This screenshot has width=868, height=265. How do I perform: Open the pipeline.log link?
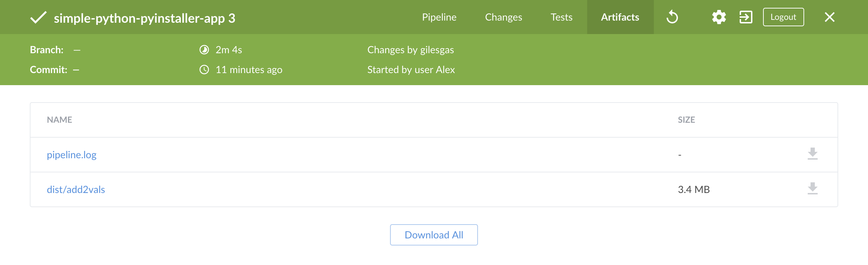tap(72, 155)
